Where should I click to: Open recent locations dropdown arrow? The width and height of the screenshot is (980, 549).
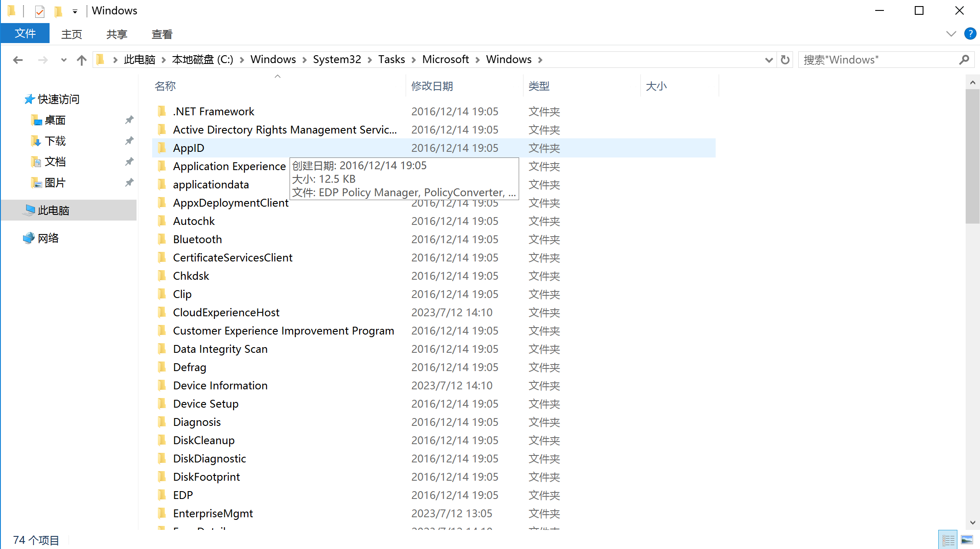[63, 60]
